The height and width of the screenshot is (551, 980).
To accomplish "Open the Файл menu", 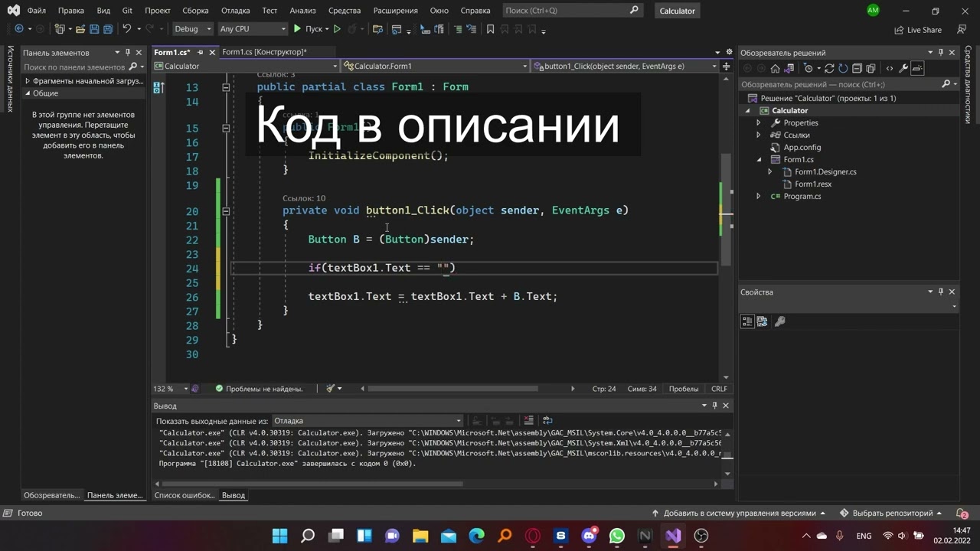I will click(36, 11).
